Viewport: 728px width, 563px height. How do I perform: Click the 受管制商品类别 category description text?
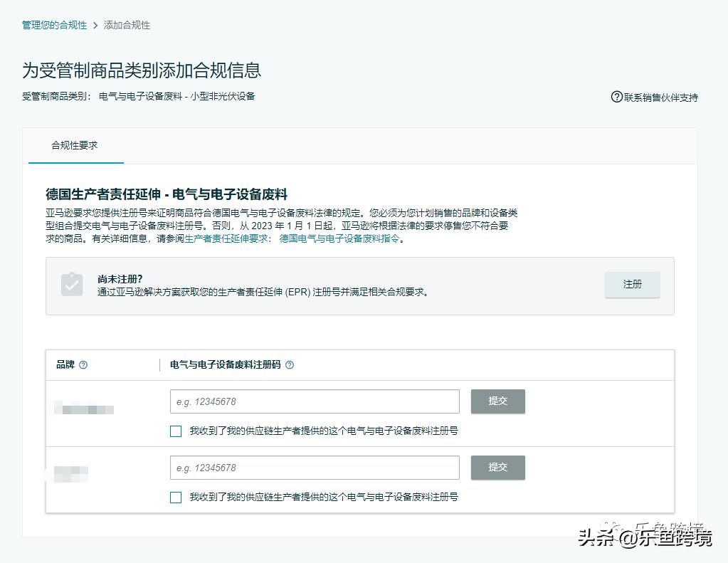point(179,96)
